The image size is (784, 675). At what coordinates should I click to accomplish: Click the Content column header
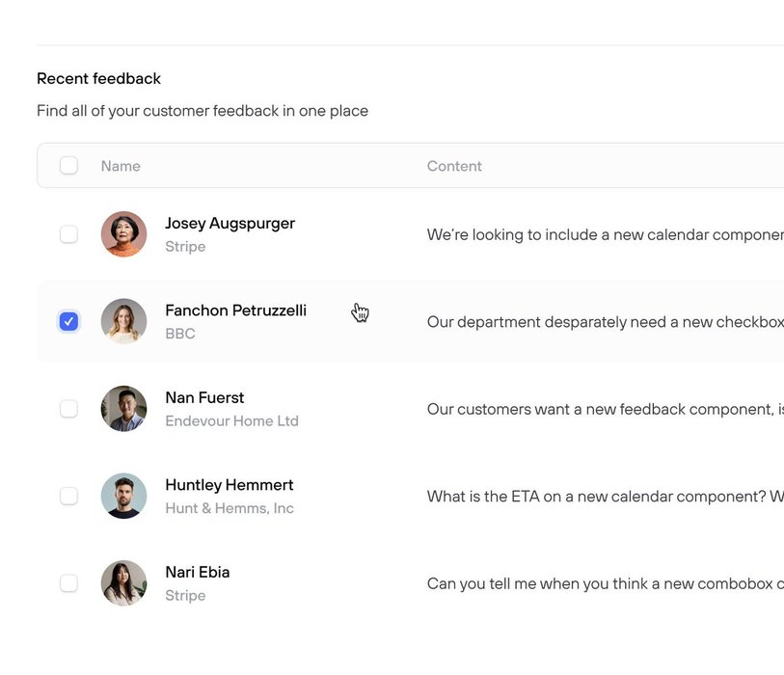(x=454, y=166)
